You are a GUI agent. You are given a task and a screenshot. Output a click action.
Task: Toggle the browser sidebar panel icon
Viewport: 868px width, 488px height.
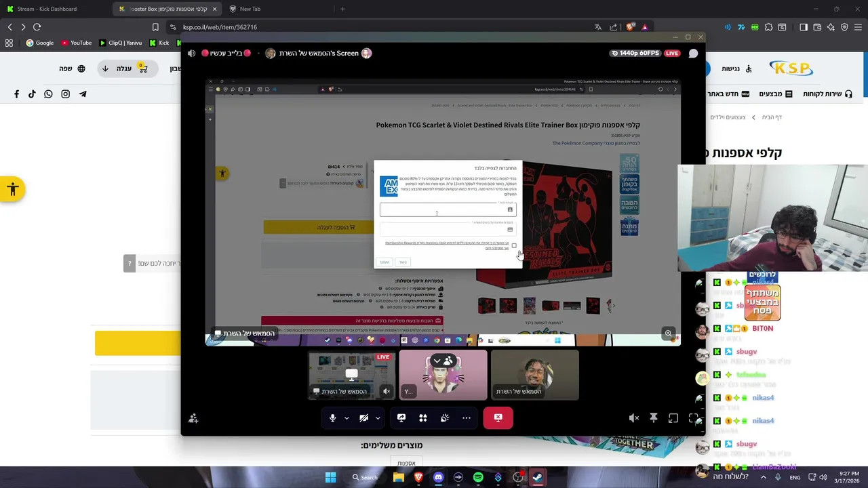(x=804, y=27)
